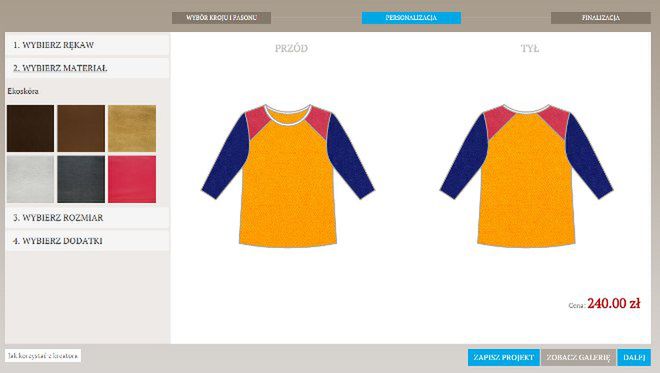Pick the dark brown Ekoskóra swatch
This screenshot has height=373, width=660.
[x=30, y=128]
